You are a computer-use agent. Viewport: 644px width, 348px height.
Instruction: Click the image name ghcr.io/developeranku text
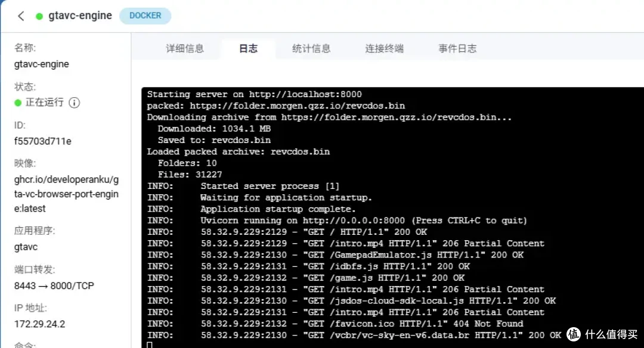coord(66,194)
